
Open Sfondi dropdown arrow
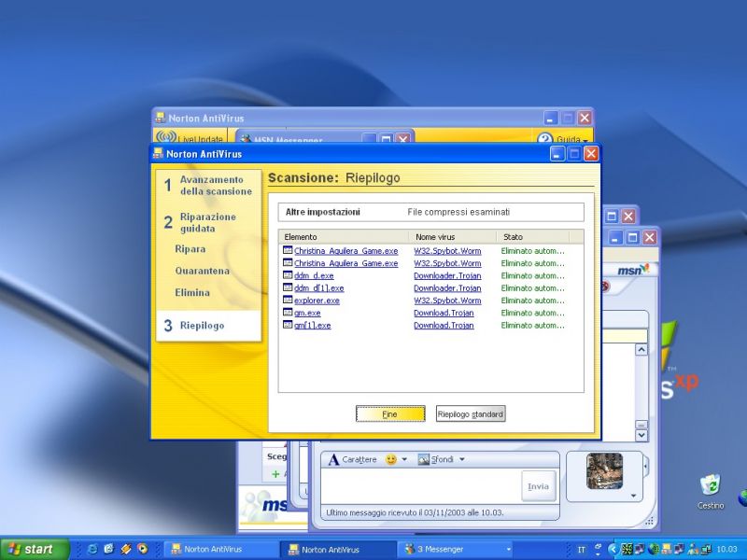461,459
